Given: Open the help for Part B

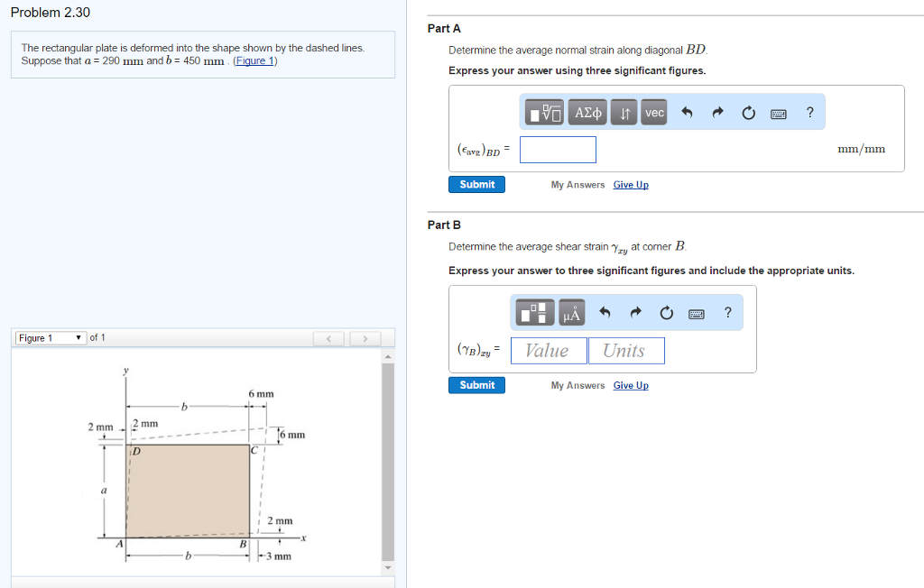Looking at the screenshot, I should pos(727,313).
